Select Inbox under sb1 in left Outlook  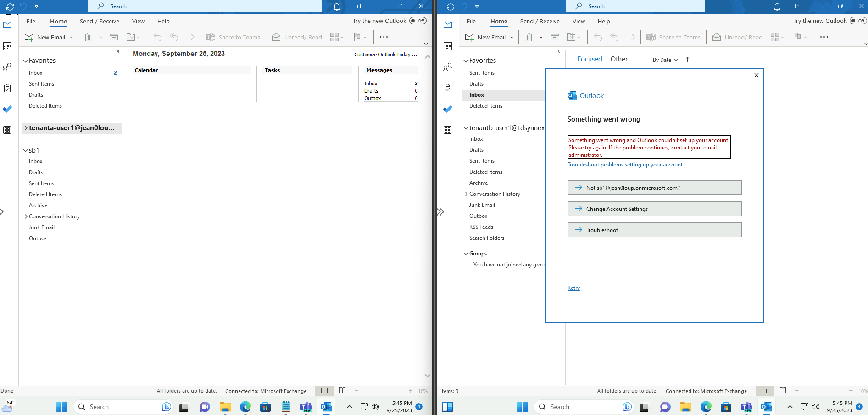[36, 161]
